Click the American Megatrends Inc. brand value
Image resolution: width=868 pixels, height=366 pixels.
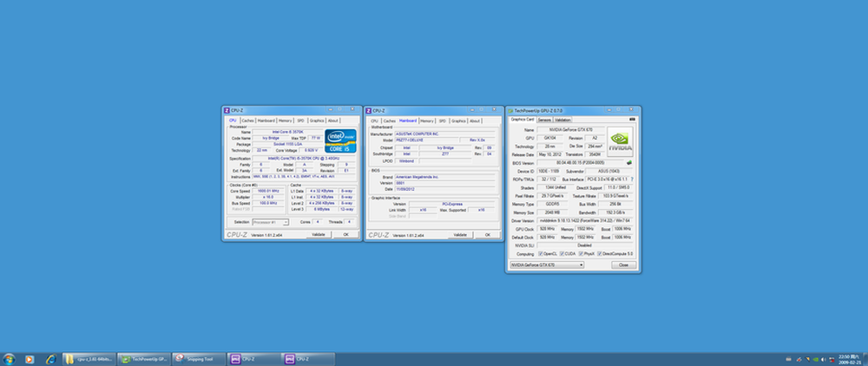click(x=445, y=177)
